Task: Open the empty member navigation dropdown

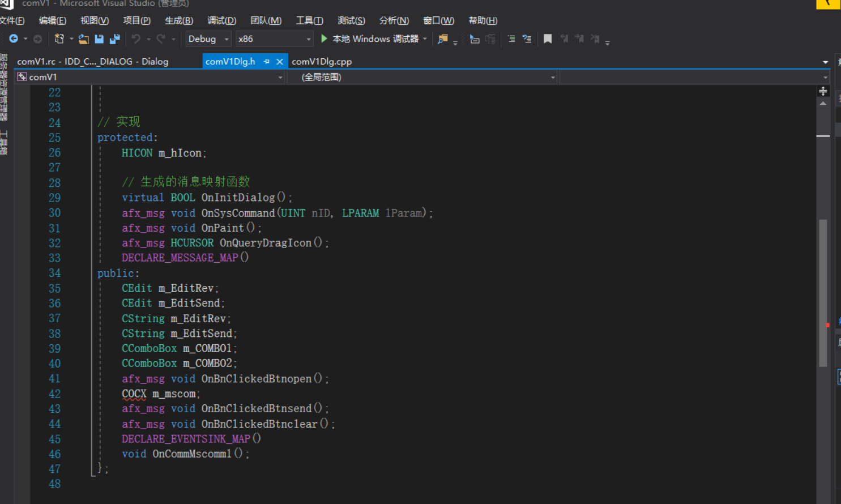Action: tap(695, 77)
